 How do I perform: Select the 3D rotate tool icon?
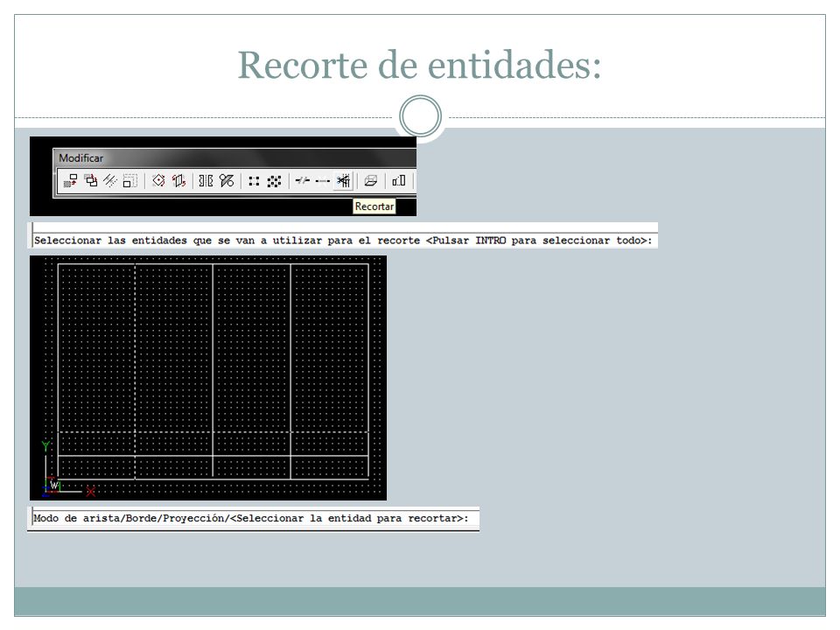pyautogui.click(x=178, y=181)
